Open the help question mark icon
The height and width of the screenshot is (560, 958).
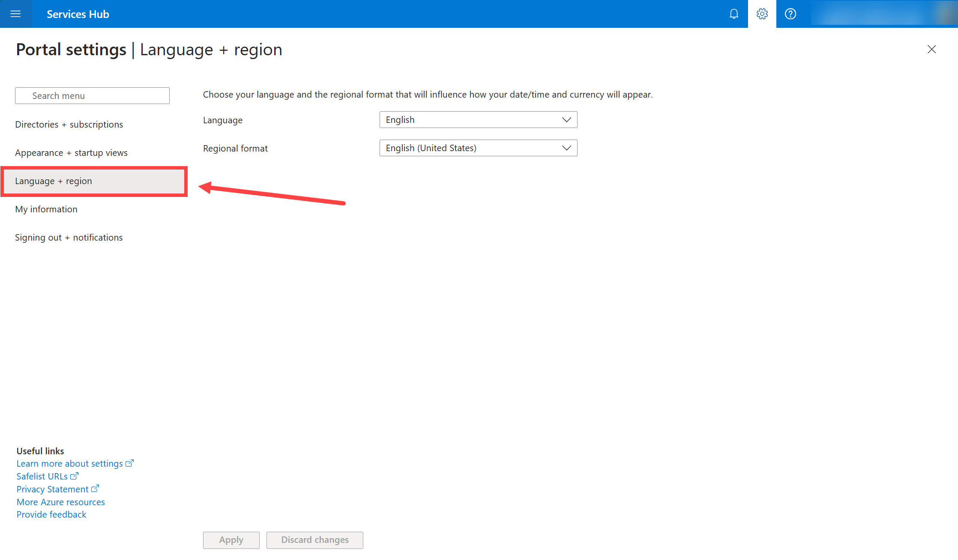pos(790,14)
